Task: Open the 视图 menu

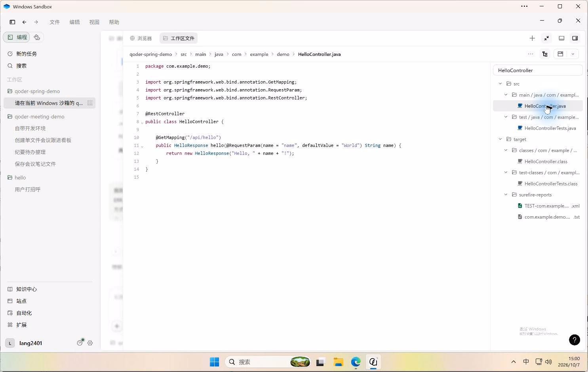Action: (x=94, y=22)
